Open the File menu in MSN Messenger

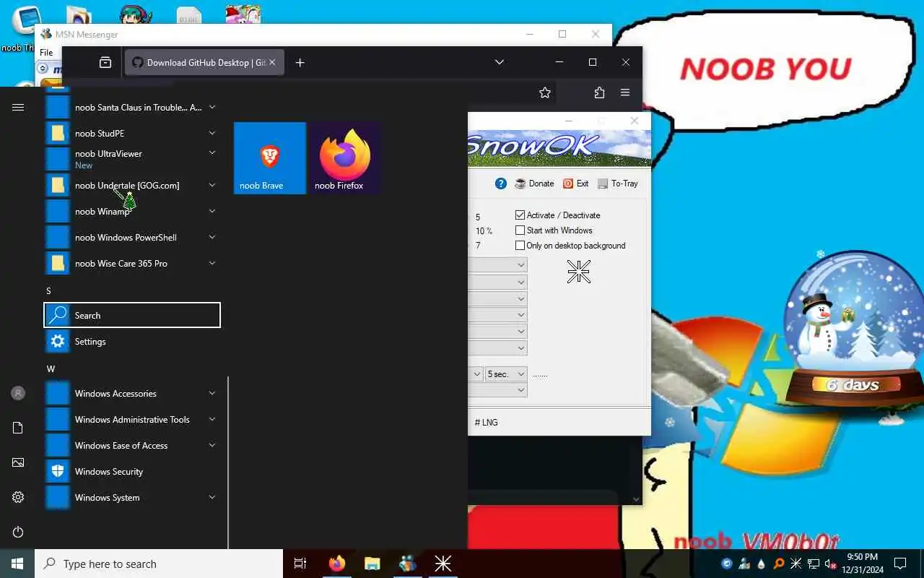pyautogui.click(x=46, y=52)
